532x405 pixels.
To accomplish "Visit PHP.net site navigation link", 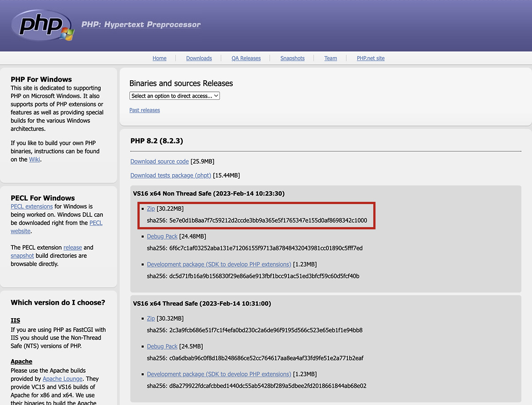I will (x=371, y=58).
